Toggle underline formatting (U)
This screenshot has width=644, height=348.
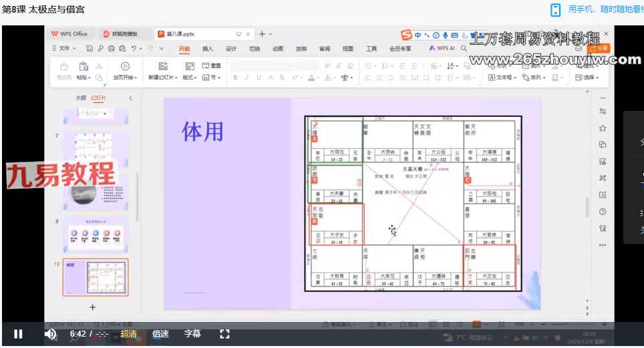(259, 77)
